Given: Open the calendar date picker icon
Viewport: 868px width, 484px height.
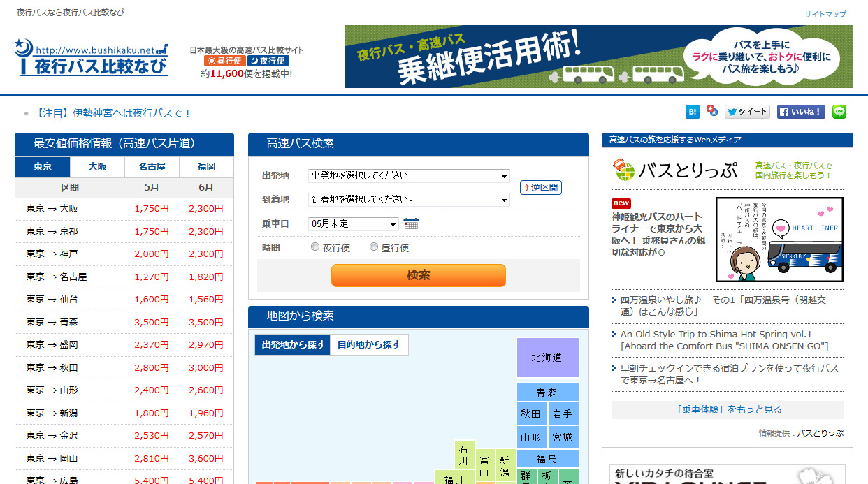Looking at the screenshot, I should pyautogui.click(x=411, y=224).
